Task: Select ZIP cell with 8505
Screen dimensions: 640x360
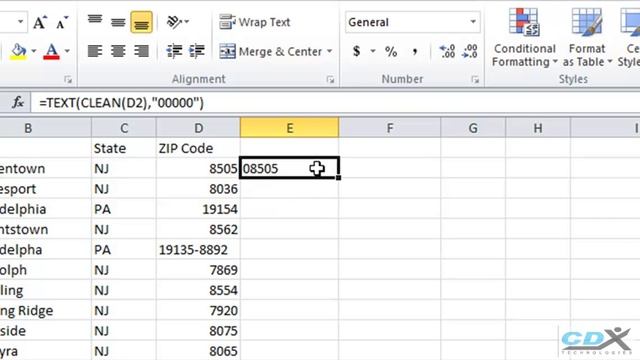Action: pyautogui.click(x=198, y=168)
